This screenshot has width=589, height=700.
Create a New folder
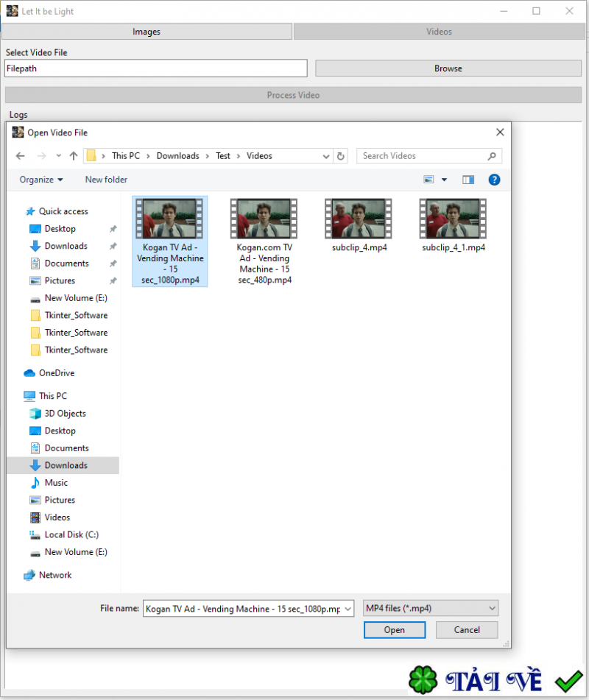[106, 180]
